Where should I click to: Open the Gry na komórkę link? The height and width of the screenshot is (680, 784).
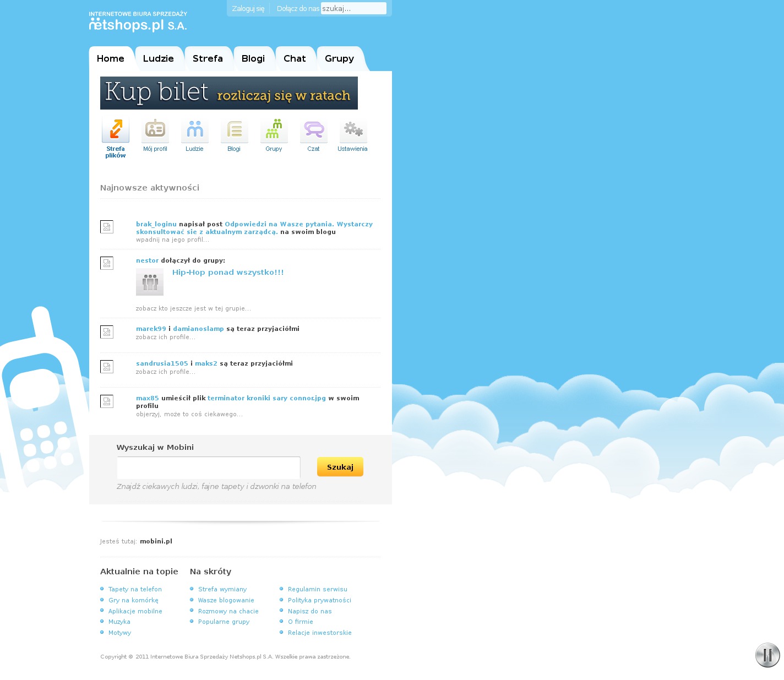tap(133, 600)
